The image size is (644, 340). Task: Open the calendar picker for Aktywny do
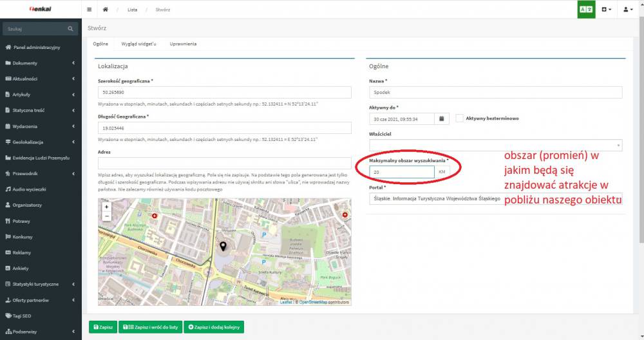pyautogui.click(x=442, y=118)
